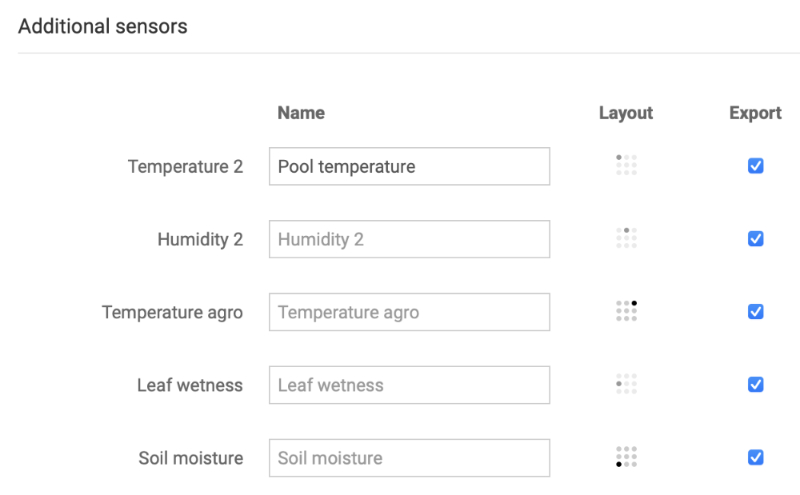800x495 pixels.
Task: Toggle the Humidity 2 export checkbox
Action: tap(756, 239)
